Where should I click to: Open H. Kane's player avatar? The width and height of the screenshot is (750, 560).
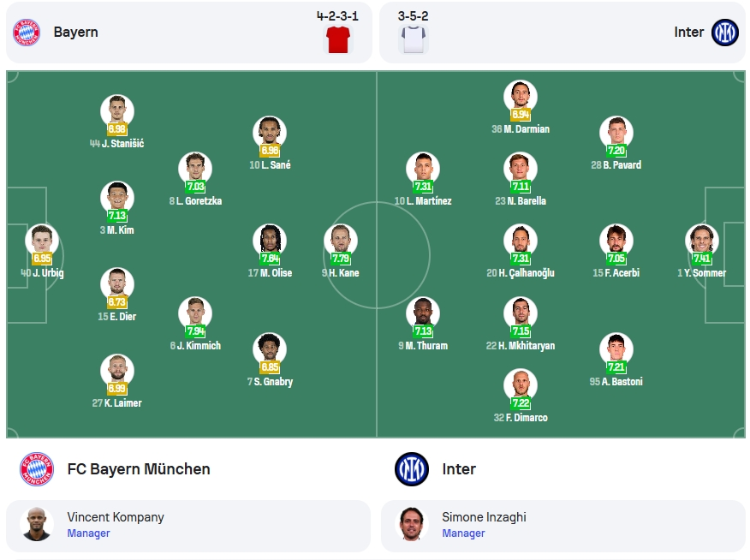coord(341,240)
